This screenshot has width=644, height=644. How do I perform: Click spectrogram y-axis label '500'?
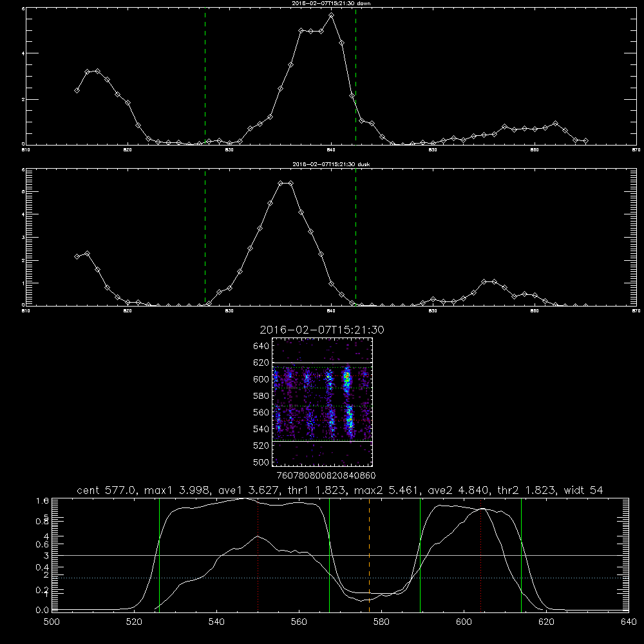pyautogui.click(x=261, y=462)
